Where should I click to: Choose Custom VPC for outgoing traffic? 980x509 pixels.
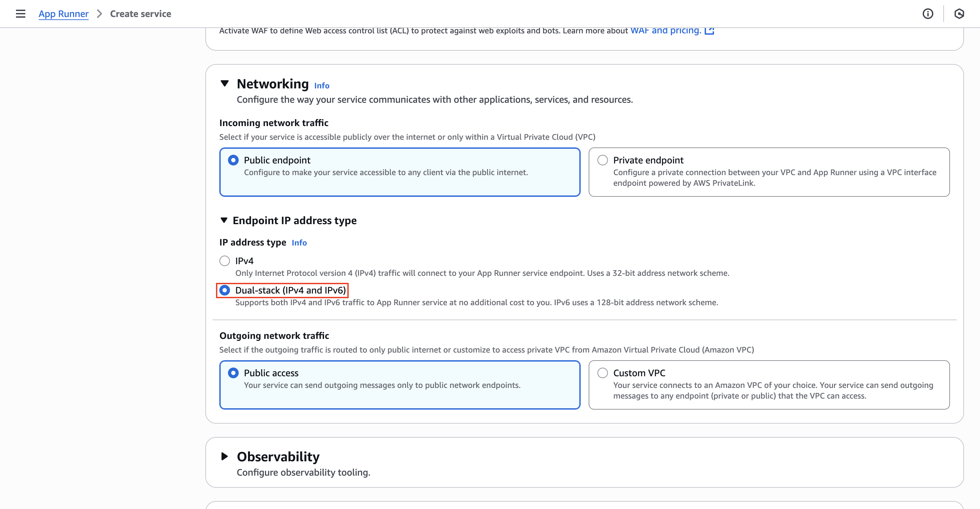(603, 373)
